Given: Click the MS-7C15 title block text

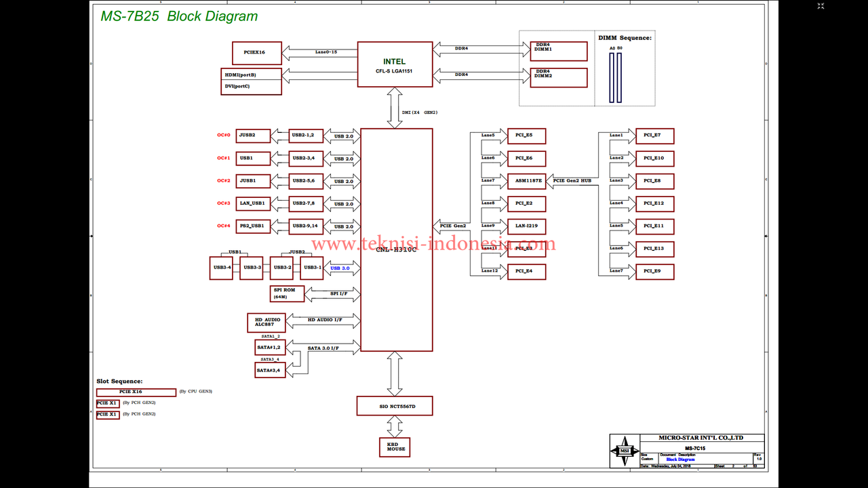Looking at the screenshot, I should (696, 448).
